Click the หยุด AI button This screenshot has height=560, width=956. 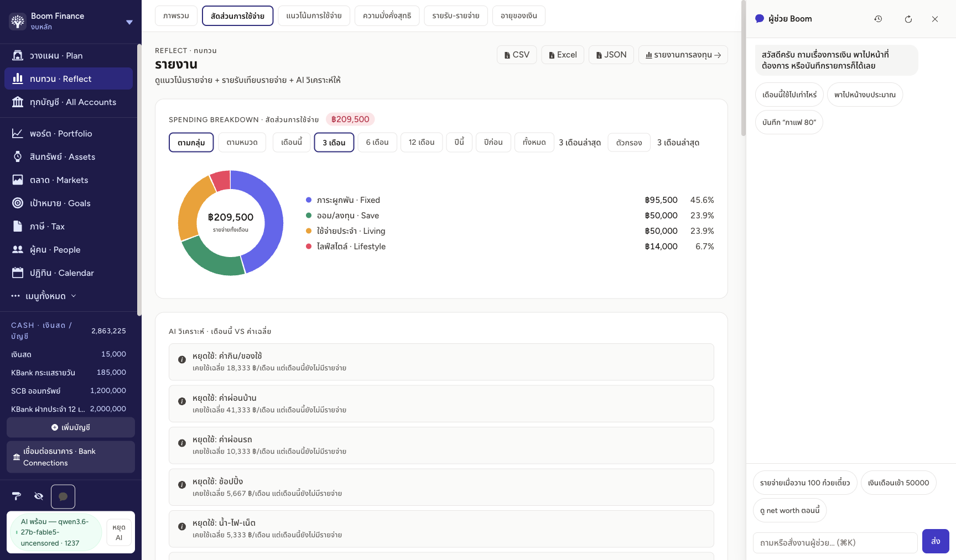tap(119, 532)
